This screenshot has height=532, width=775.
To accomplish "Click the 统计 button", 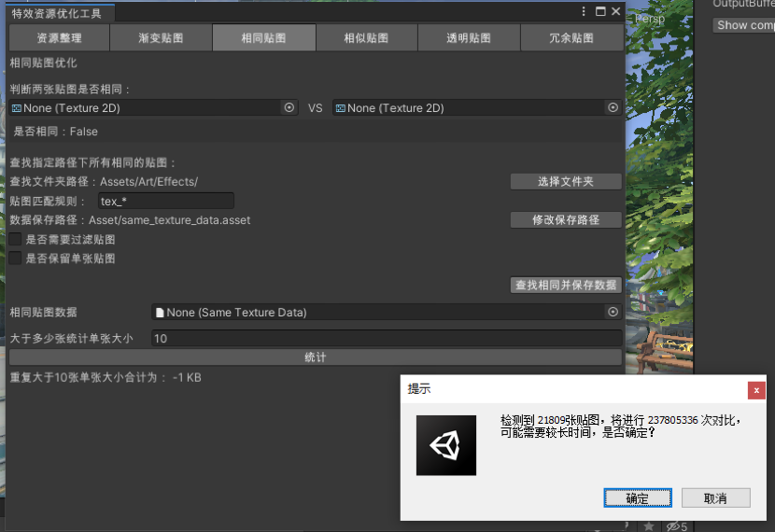I will (316, 357).
